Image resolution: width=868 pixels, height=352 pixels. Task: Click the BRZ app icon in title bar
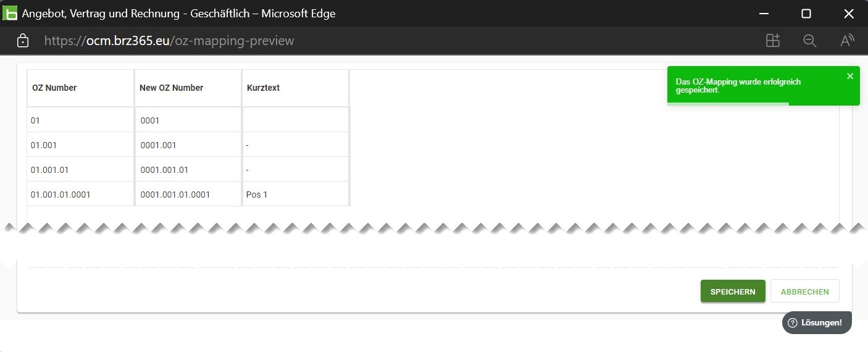coord(10,13)
